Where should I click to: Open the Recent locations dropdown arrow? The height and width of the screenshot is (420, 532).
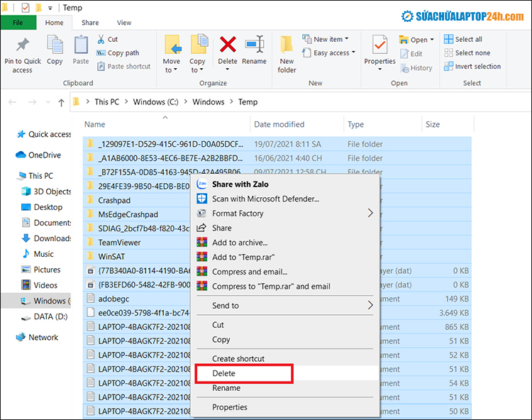pos(48,102)
